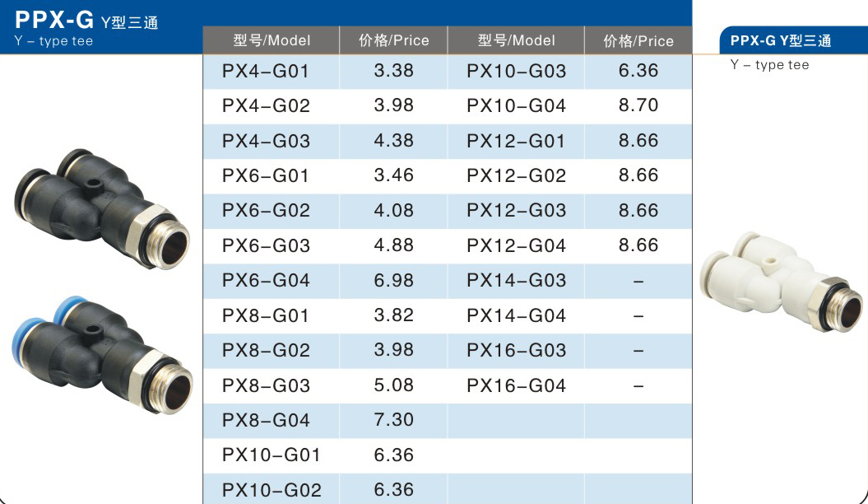Select the PX6-G04 model cell
This screenshot has height=504, width=868.
272,281
